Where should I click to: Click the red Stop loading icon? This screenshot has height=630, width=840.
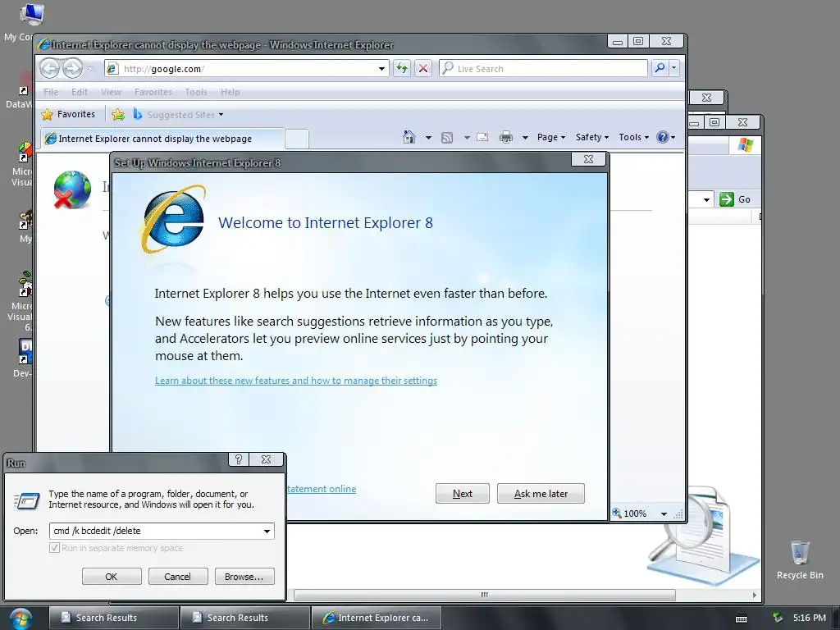[423, 69]
